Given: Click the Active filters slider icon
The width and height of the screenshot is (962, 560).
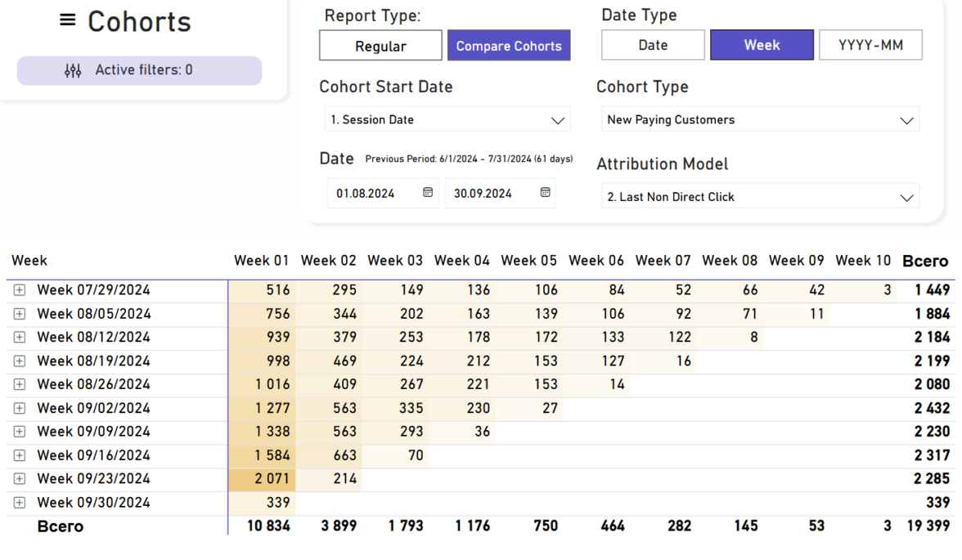Looking at the screenshot, I should (73, 71).
